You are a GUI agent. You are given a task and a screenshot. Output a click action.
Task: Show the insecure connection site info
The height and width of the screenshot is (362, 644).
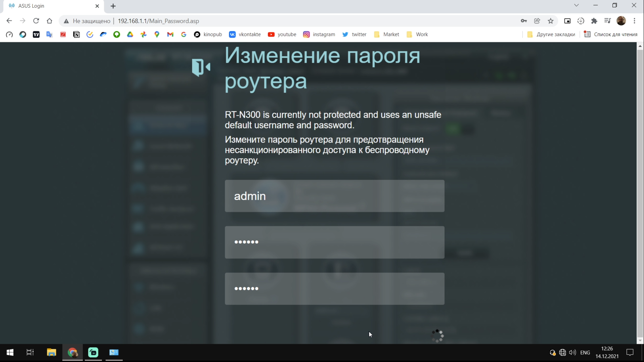[66, 21]
